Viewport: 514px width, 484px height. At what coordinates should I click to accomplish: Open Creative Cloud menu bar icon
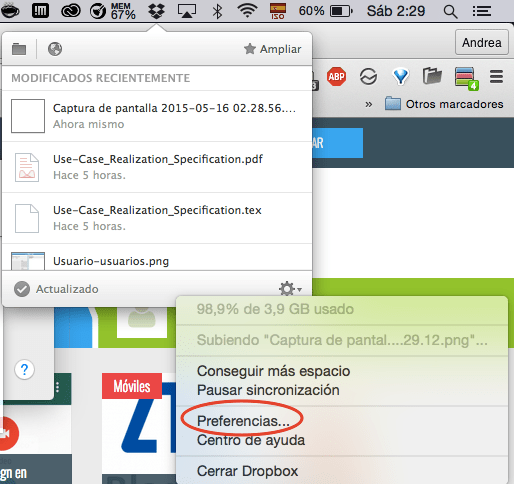pos(71,11)
